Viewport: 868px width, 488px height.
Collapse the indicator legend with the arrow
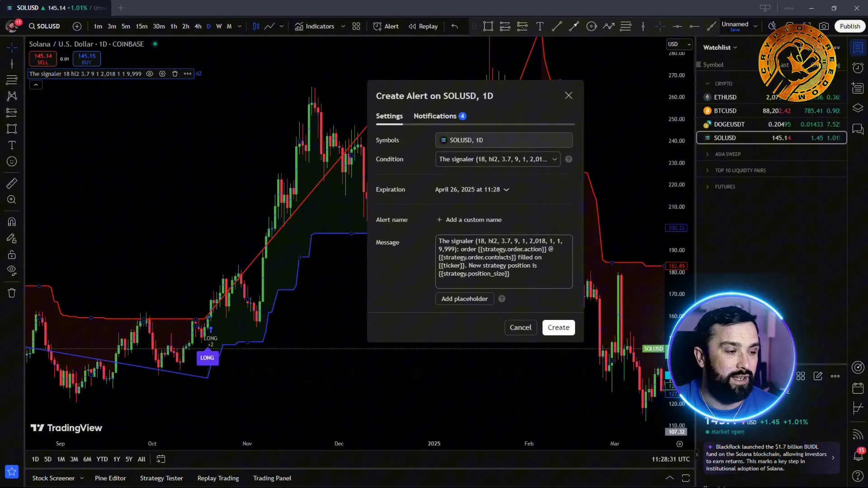tap(36, 84)
